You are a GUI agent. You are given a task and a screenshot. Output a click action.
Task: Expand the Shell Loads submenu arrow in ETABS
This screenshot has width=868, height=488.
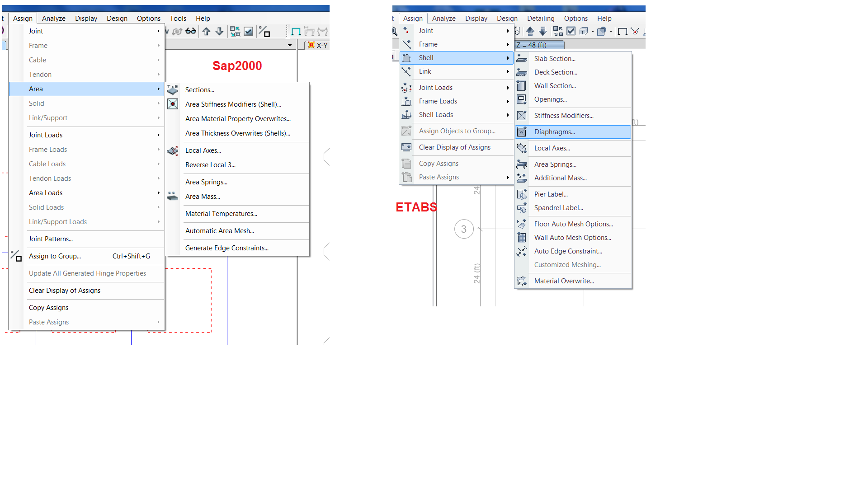pyautogui.click(x=508, y=115)
